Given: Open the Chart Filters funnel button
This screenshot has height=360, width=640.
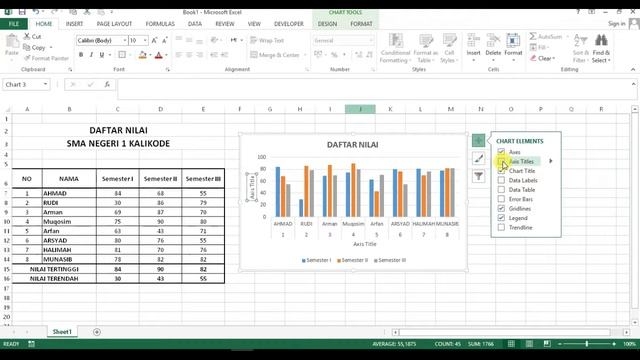Looking at the screenshot, I should (478, 176).
